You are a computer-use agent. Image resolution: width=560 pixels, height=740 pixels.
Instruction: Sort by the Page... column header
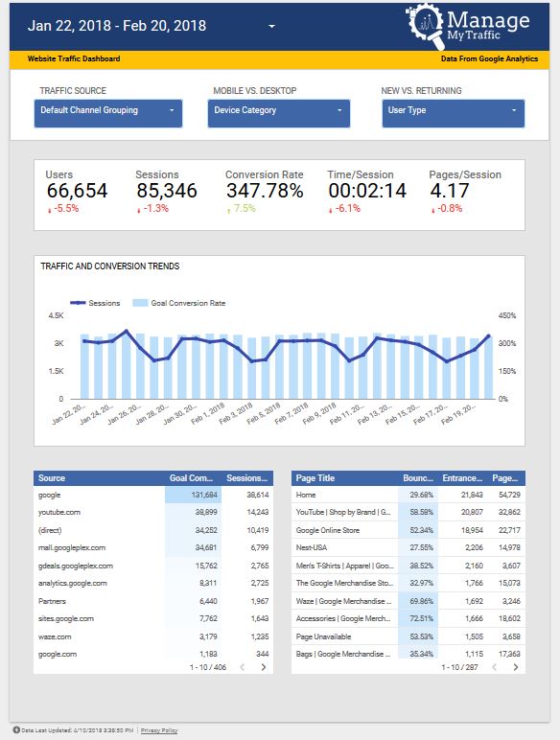click(504, 478)
